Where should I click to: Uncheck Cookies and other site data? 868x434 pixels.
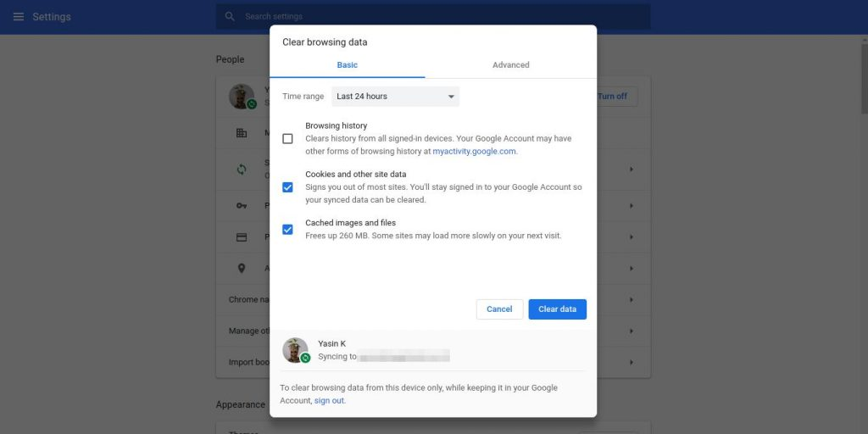click(x=287, y=187)
